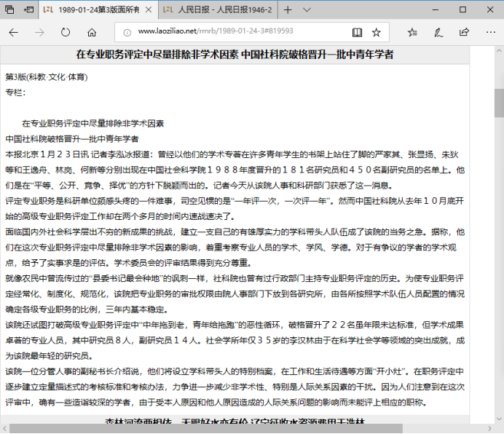The image size is (504, 434).
Task: Click the horizontal scrollbar left arrow
Action: click(x=4, y=428)
